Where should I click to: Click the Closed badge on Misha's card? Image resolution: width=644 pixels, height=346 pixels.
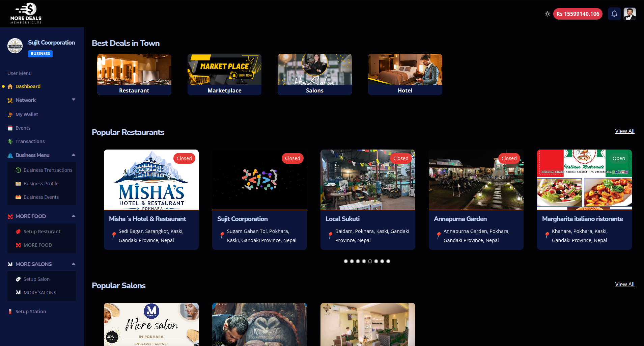point(184,158)
